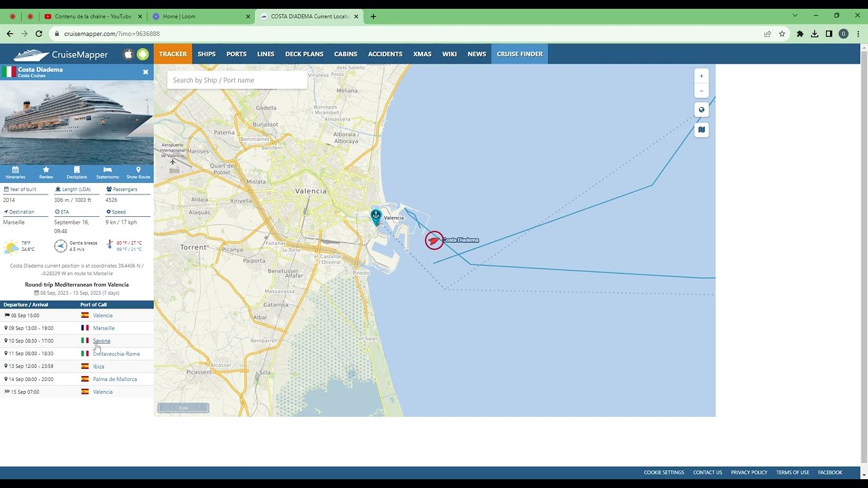Click the browser address bar

pos(407,33)
